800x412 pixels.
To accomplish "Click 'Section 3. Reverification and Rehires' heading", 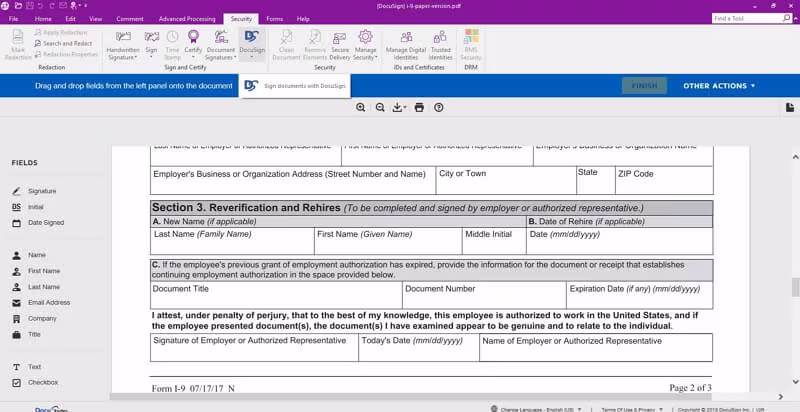I will pos(246,208).
